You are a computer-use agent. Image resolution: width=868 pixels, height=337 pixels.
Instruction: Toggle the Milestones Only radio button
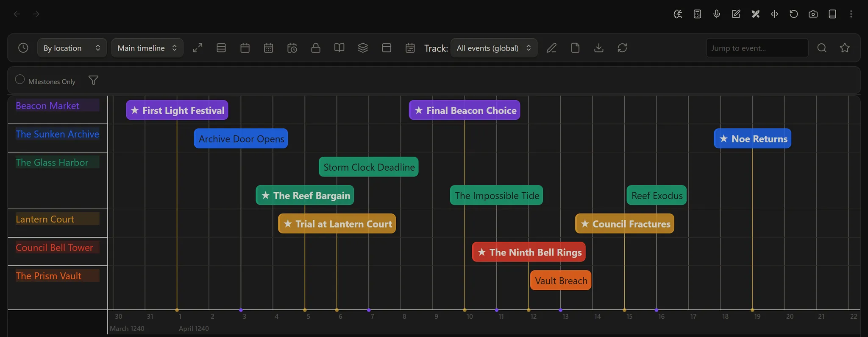tap(20, 79)
